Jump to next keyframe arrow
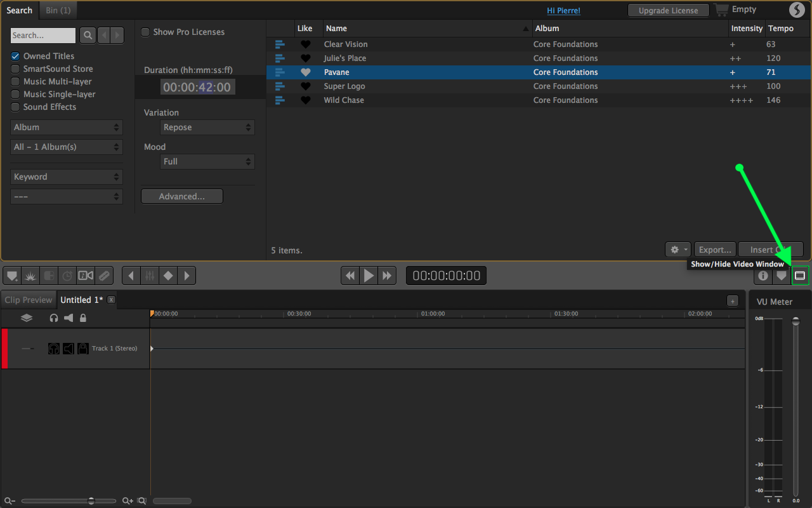The image size is (812, 508). (187, 276)
